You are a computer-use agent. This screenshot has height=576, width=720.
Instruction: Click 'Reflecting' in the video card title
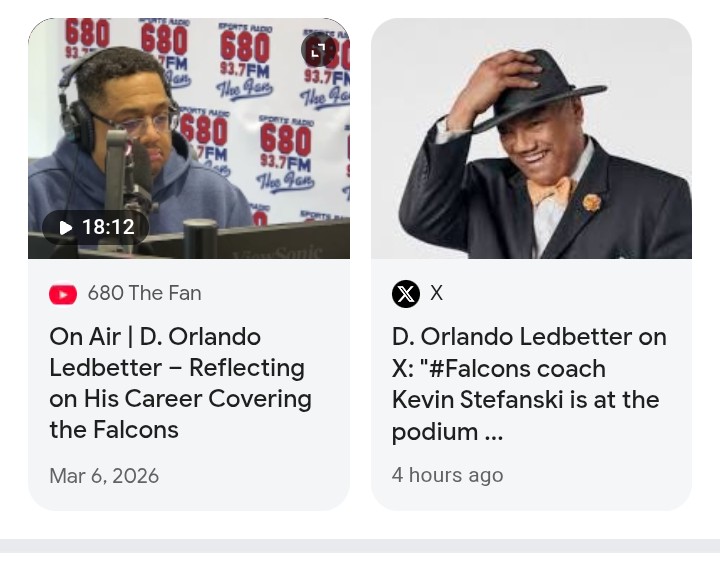pos(247,368)
